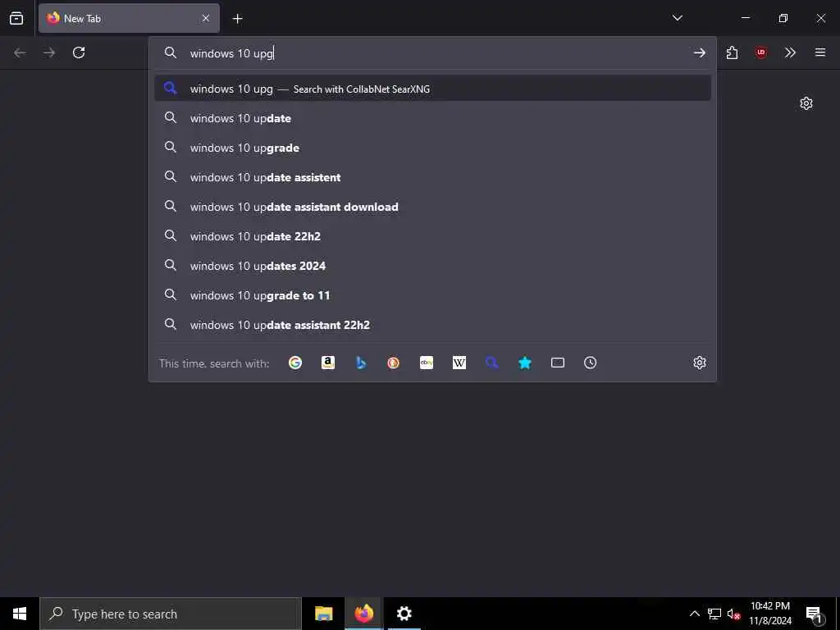Select 'Search with CollabNet SearXNG' row

click(432, 89)
